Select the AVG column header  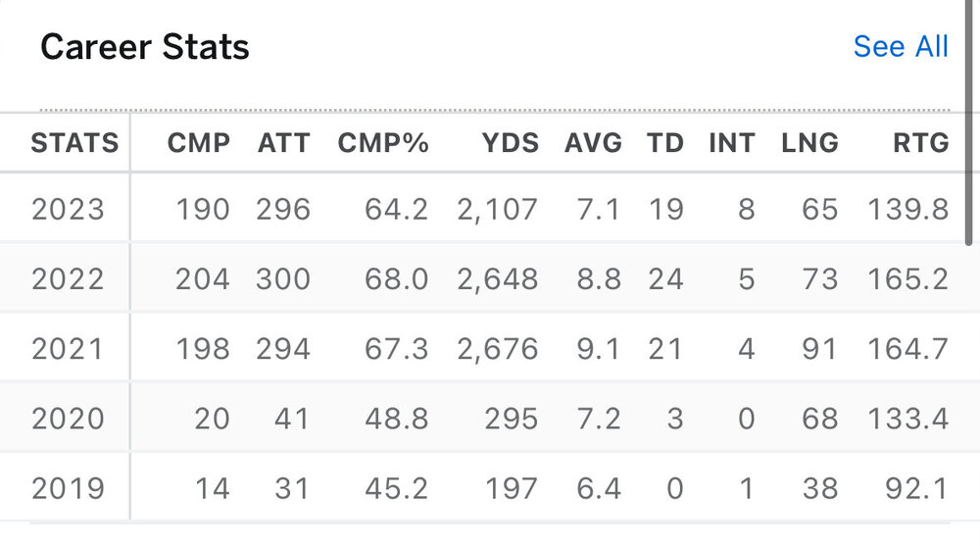pyautogui.click(x=593, y=143)
